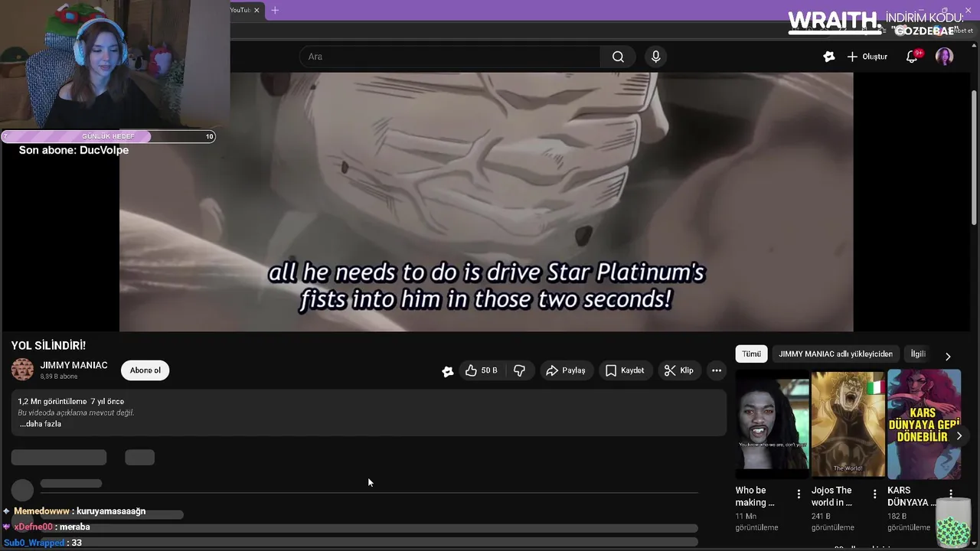980x551 pixels.
Task: Click the search magnifier icon
Action: coord(618,57)
